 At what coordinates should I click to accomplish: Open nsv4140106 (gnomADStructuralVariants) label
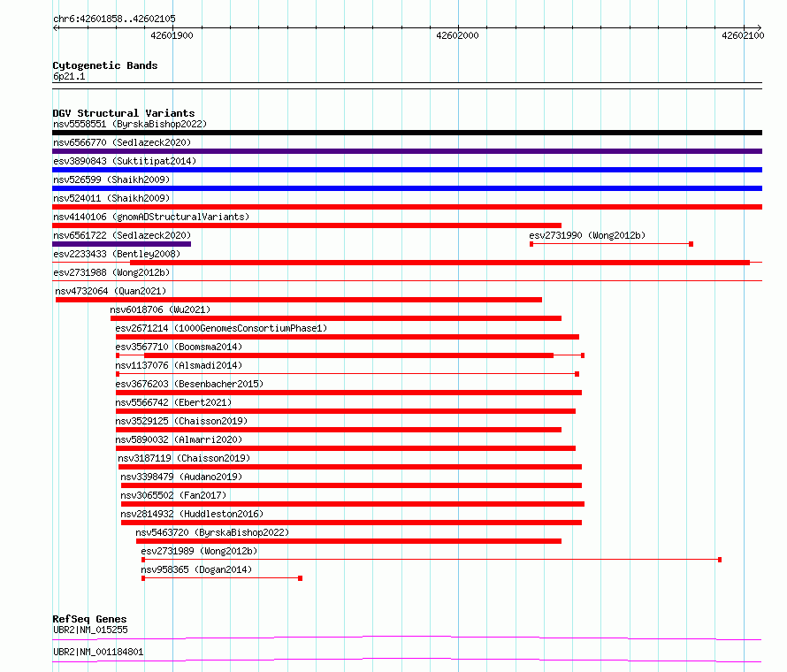point(151,217)
